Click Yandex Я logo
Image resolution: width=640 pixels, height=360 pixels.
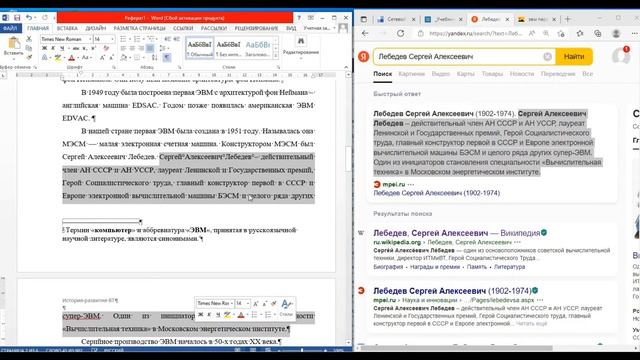point(363,57)
